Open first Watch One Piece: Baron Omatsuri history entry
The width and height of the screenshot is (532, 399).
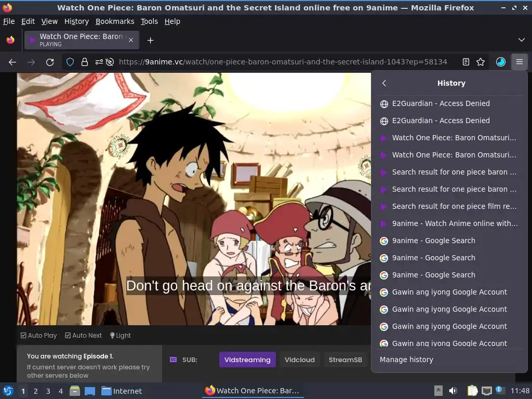449,138
